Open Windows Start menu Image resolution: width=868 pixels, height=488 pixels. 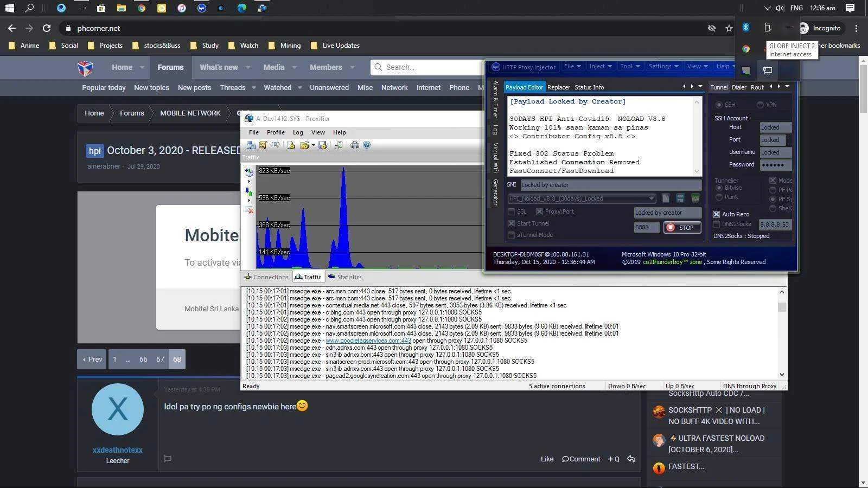pos(9,8)
